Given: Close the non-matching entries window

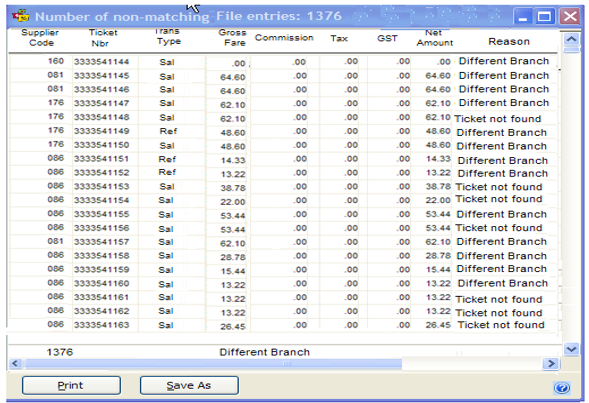Looking at the screenshot, I should (x=569, y=17).
